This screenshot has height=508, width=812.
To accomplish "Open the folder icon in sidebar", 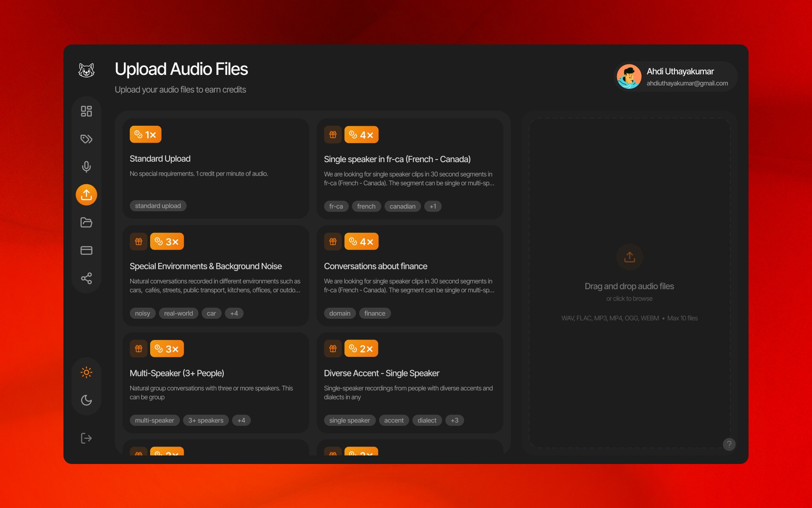I will (x=86, y=223).
